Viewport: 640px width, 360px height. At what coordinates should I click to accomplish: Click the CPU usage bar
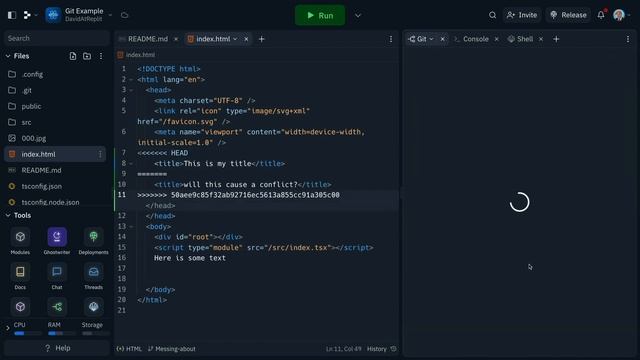[28, 333]
